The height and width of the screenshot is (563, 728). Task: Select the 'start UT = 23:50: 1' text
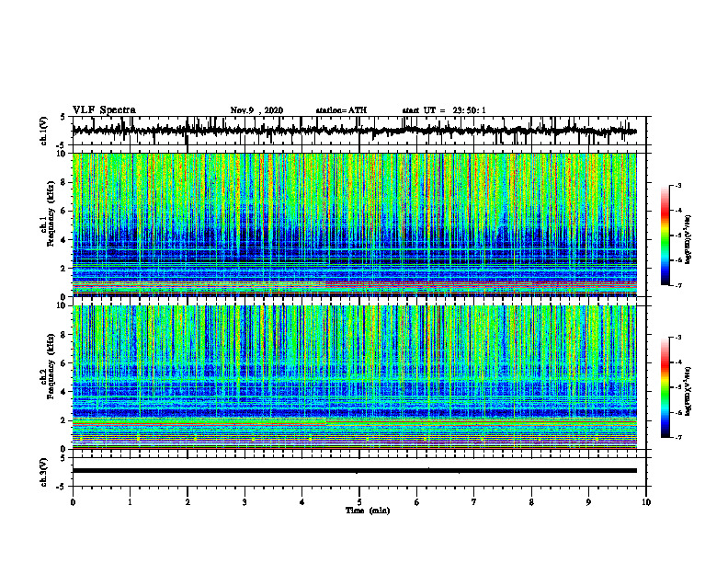click(444, 110)
